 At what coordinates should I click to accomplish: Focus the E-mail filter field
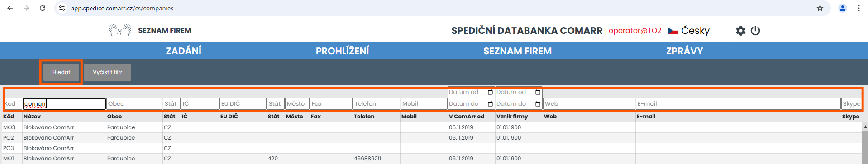[738, 104]
